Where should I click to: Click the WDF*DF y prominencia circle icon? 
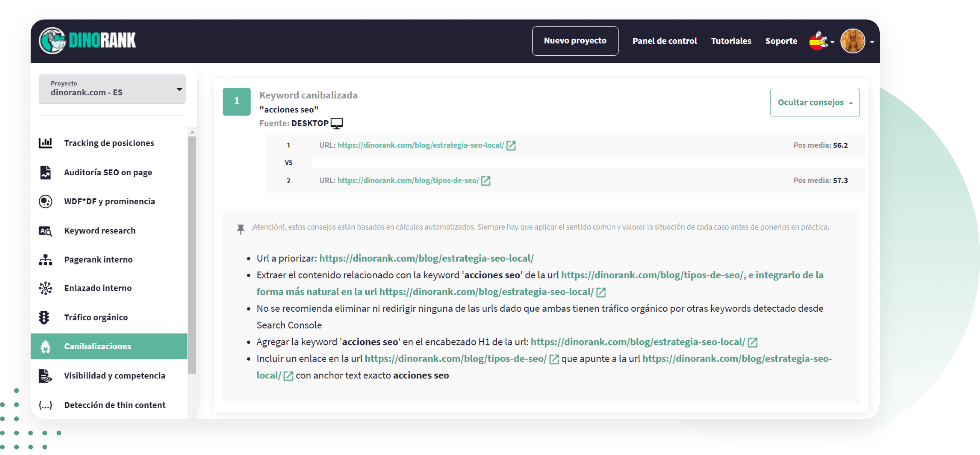45,201
